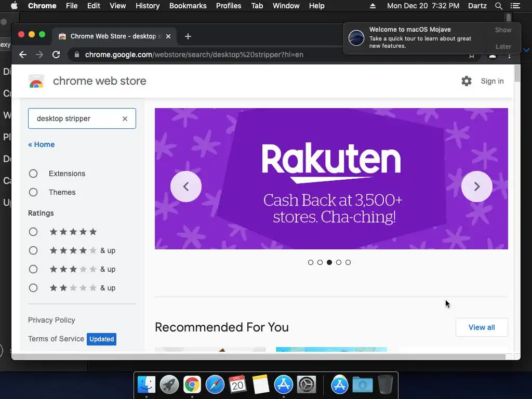Go to fifth carousel dot
Viewport: 532px width, 399px height.
348,262
